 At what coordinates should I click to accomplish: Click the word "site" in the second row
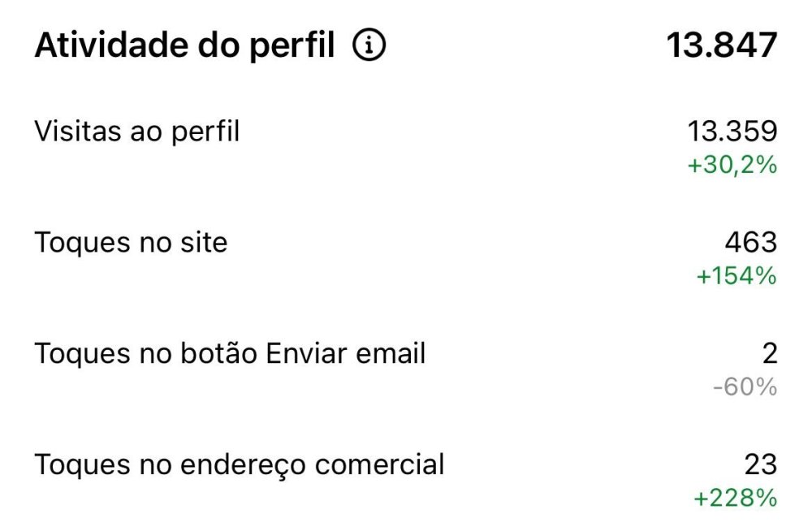tap(203, 242)
